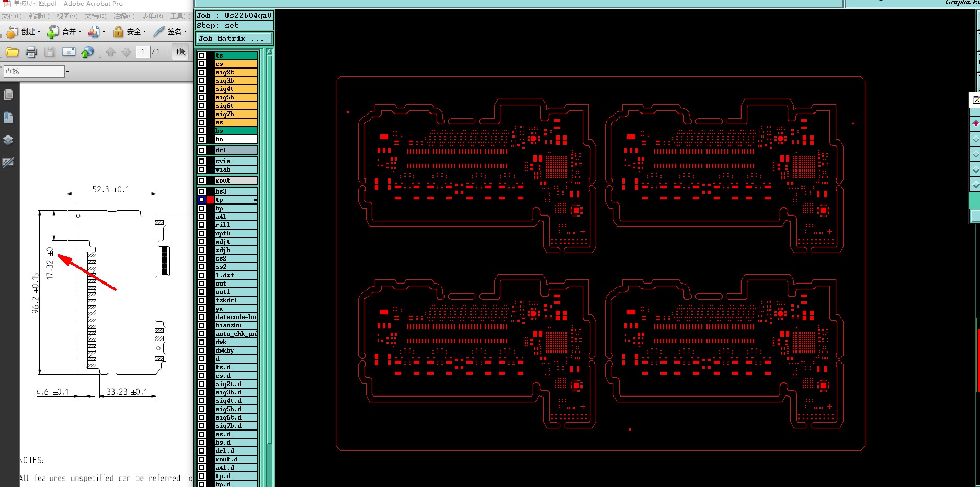Open the 文件(F) menu
Viewport: 980px width, 487px height.
pos(12,16)
